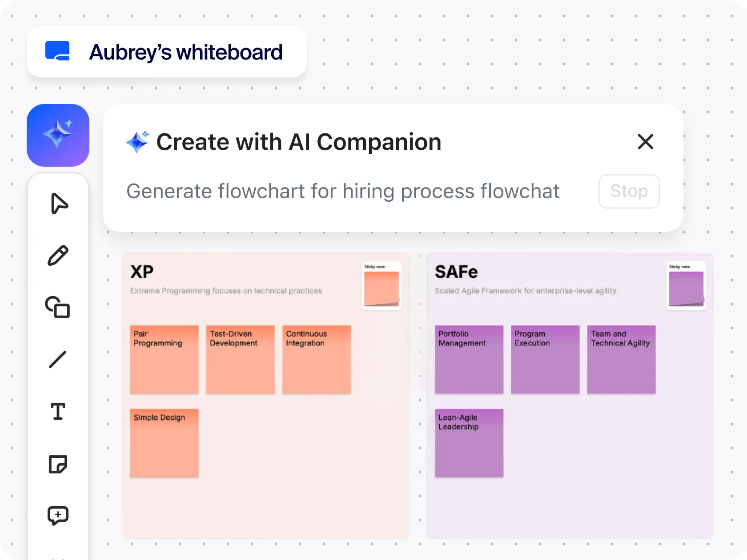
Task: Stop the flowchart generation
Action: [629, 191]
